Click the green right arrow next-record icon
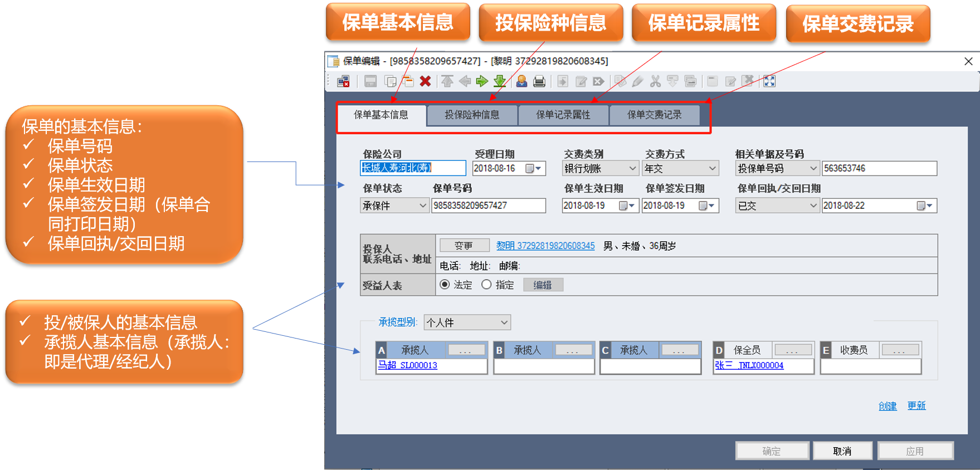The image size is (980, 470). [x=482, y=81]
